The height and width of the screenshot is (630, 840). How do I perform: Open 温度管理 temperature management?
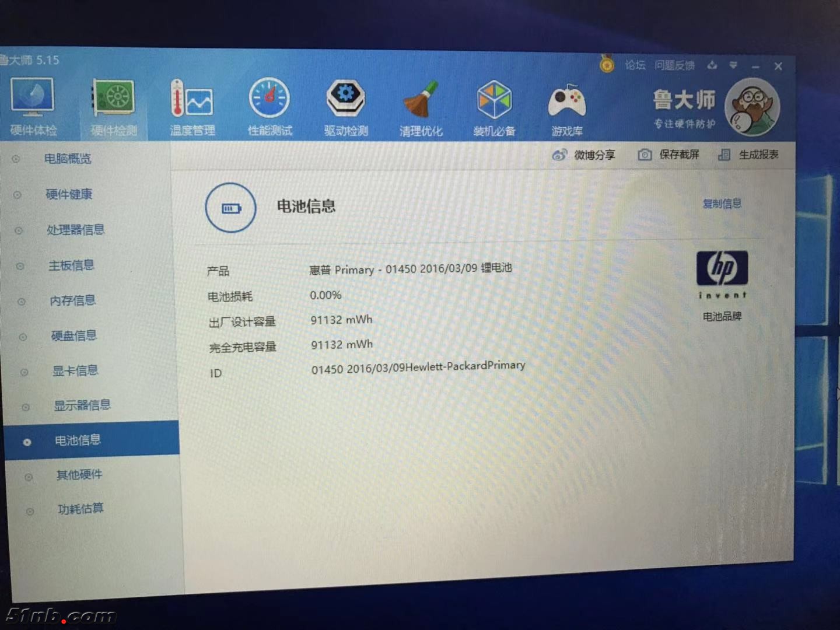pyautogui.click(x=192, y=108)
